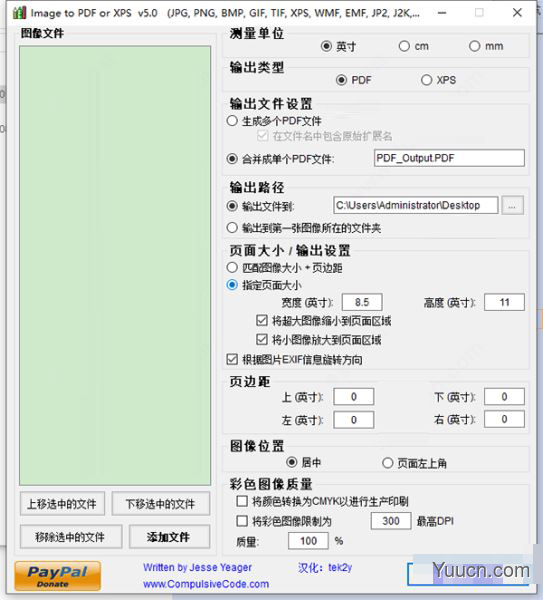
Task: Click the 质量 field showing 100
Action: pyautogui.click(x=308, y=541)
